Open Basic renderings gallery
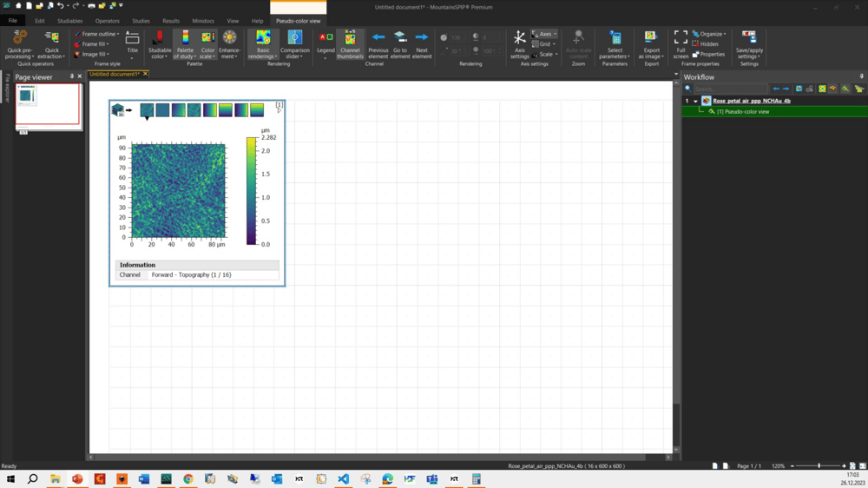Viewport: 868px width, 488px height. click(x=263, y=44)
